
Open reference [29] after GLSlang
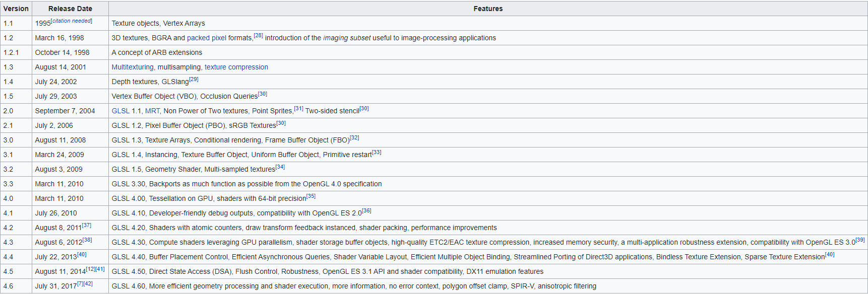tap(194, 80)
